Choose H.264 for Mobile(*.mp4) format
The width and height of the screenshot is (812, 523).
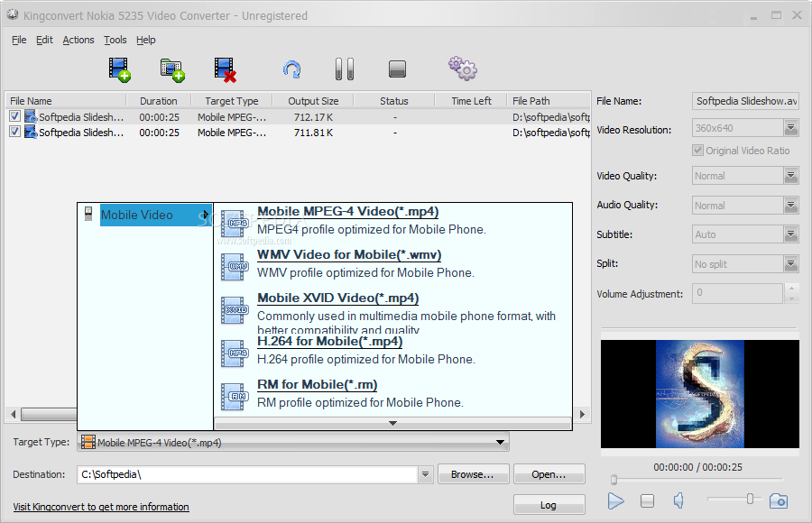coord(330,341)
